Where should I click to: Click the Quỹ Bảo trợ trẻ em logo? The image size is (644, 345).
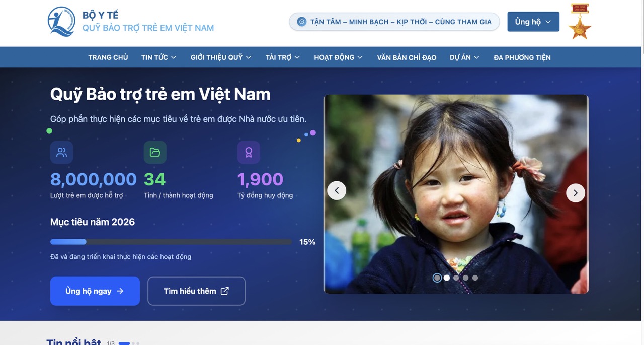[x=61, y=22]
